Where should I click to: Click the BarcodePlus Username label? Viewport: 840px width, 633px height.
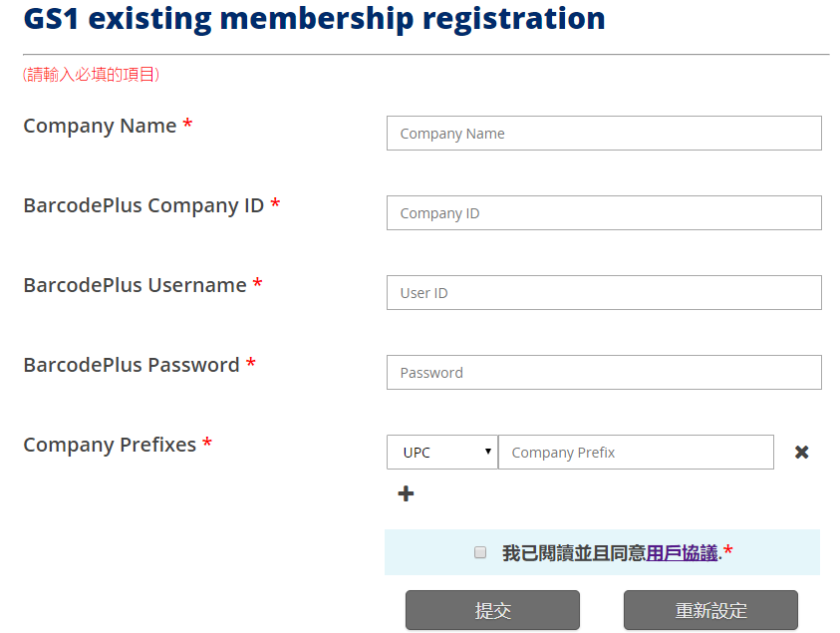(x=135, y=285)
